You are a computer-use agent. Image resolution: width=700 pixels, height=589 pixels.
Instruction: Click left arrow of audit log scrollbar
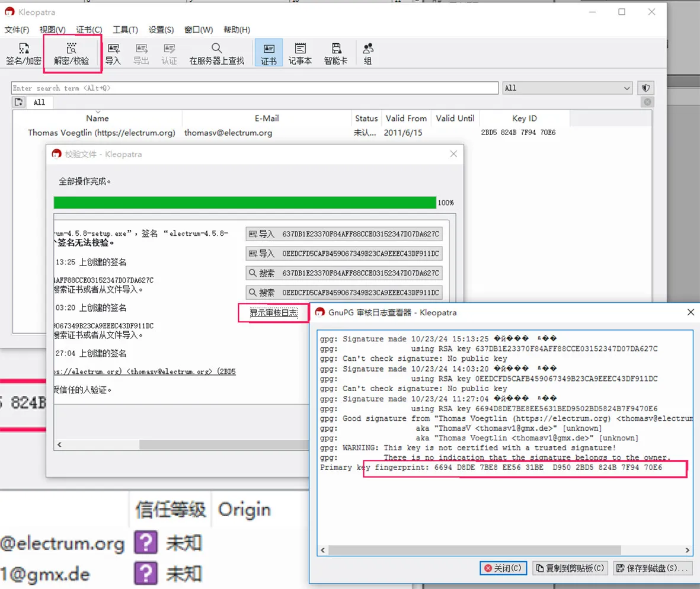(x=323, y=550)
